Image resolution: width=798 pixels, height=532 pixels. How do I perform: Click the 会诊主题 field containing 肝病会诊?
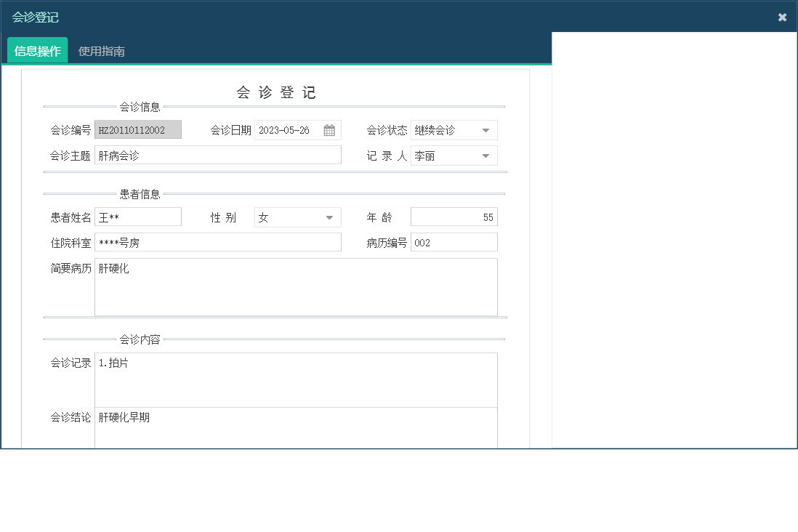tap(218, 155)
